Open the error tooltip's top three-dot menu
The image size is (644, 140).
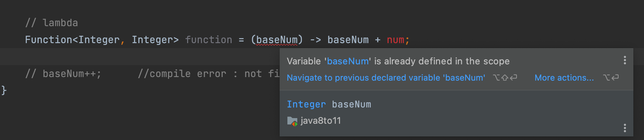click(x=625, y=60)
